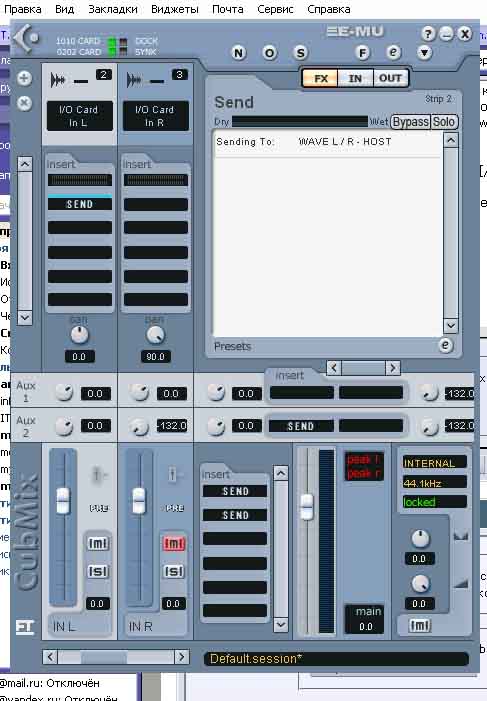Screen dimensions: 487x701
Task: Click the Solo button in Send panel
Action: (444, 122)
